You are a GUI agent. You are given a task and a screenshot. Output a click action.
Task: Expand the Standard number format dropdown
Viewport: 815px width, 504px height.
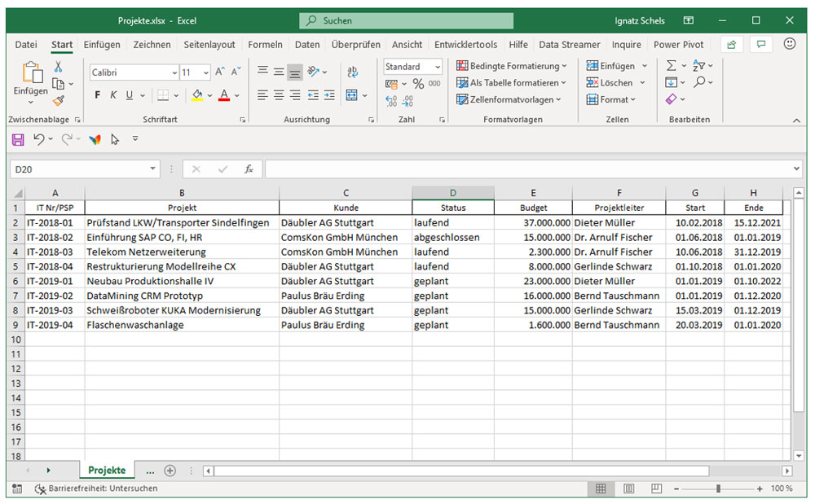(438, 67)
